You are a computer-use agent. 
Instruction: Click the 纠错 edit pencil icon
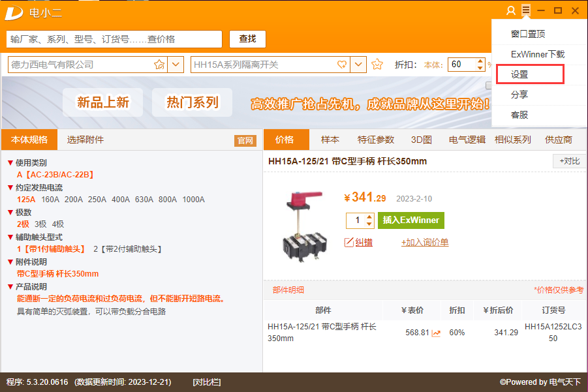click(x=348, y=243)
